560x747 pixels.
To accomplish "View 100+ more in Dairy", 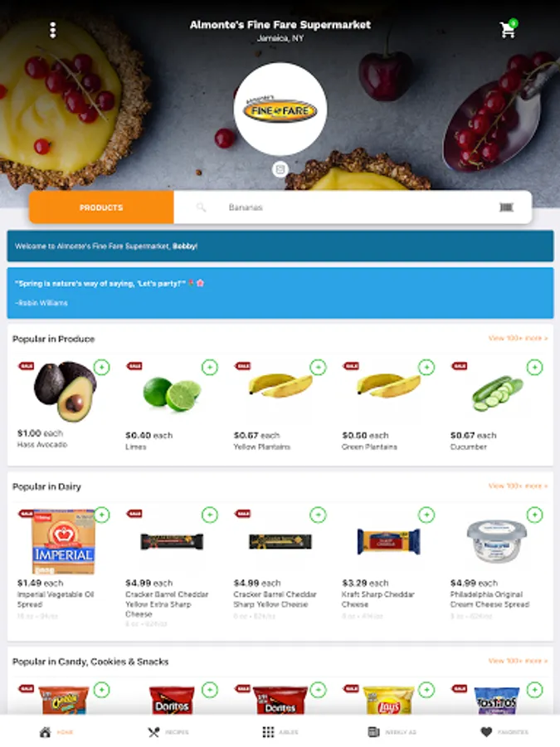I will [x=518, y=486].
